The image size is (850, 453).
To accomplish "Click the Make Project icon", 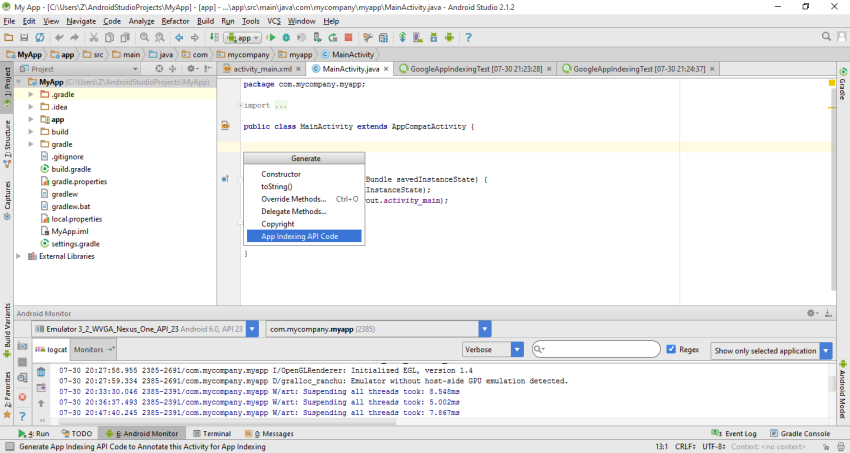I will point(214,37).
